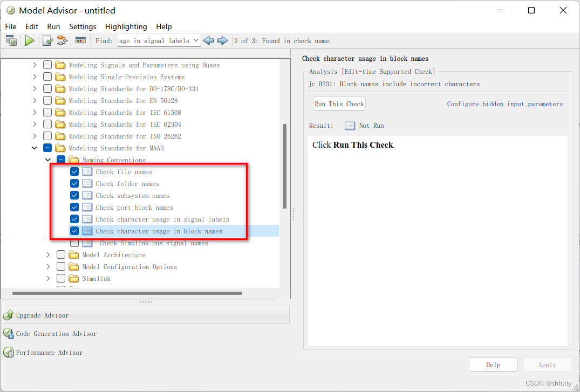Screen dimensions: 580x392
Task: Click the Help button
Action: 493,365
